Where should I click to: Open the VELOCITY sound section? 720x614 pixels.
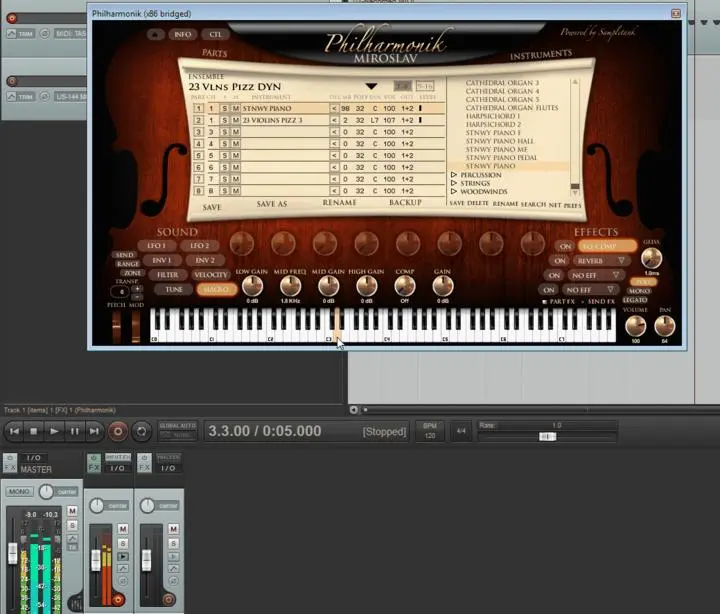pyautogui.click(x=210, y=275)
